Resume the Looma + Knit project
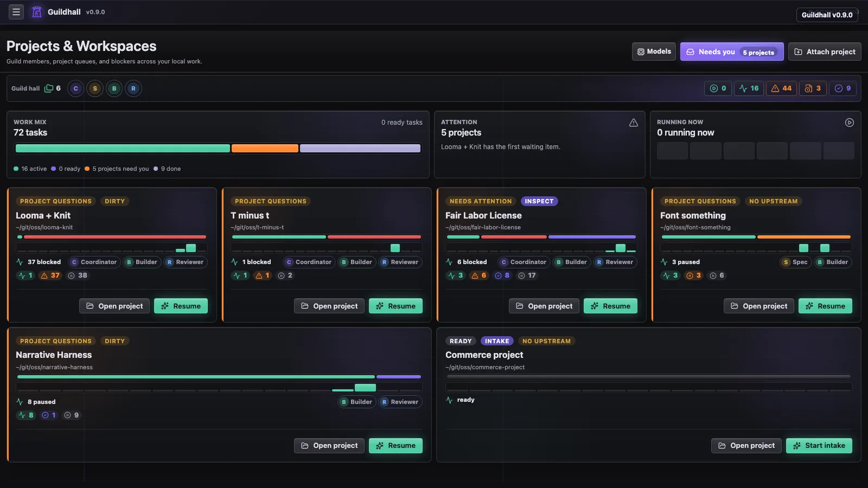 181,306
